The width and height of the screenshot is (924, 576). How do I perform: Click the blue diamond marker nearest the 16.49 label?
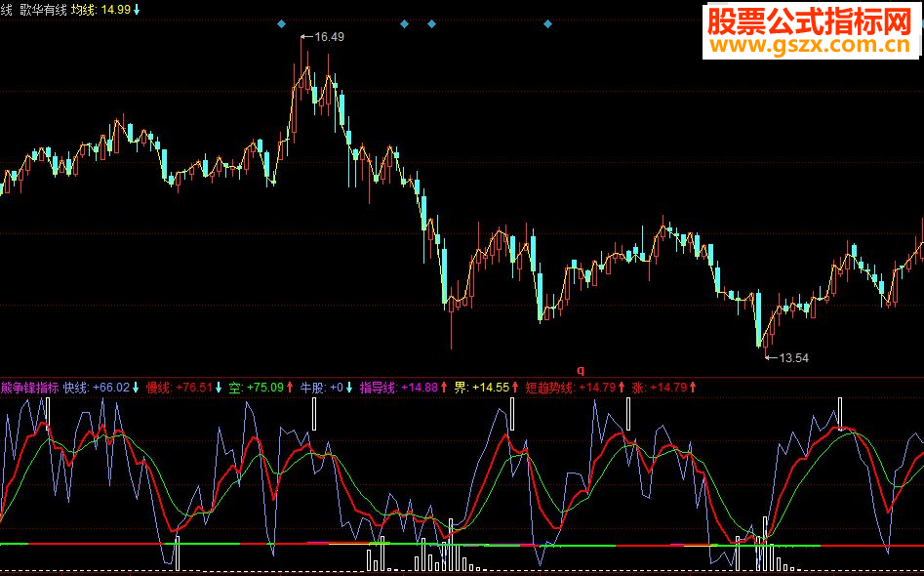coord(281,24)
